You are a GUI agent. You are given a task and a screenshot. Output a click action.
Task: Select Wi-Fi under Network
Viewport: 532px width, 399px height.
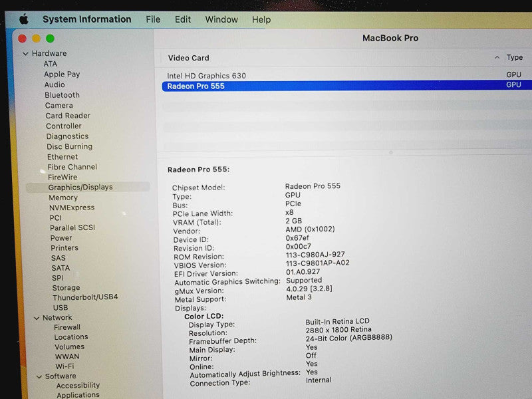coord(65,367)
